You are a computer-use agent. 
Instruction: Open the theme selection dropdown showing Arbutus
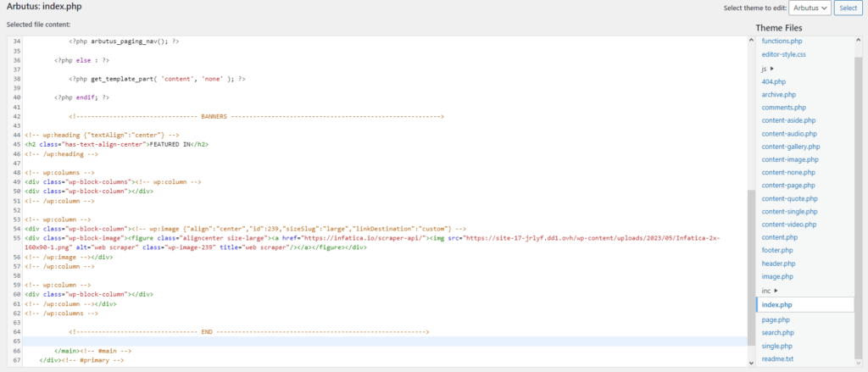810,8
